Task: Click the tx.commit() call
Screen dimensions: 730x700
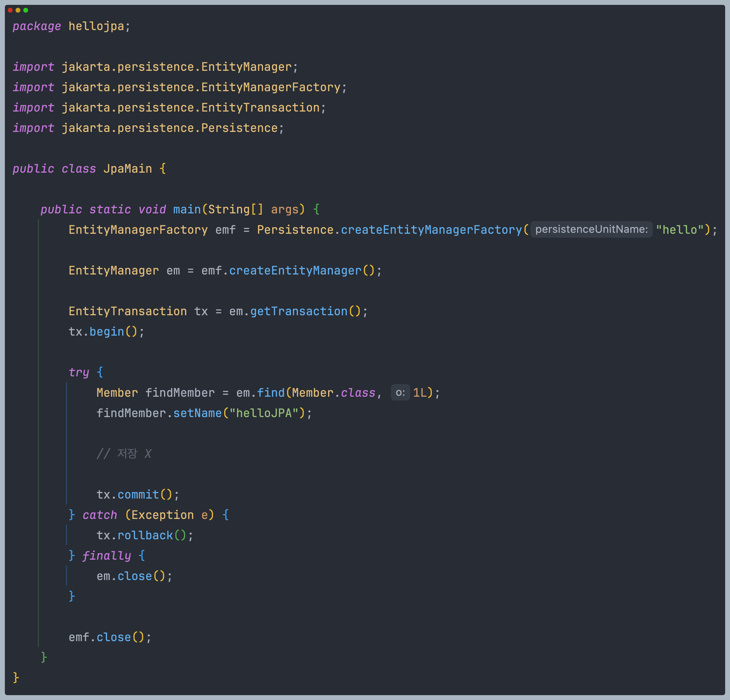Action: [x=138, y=494]
